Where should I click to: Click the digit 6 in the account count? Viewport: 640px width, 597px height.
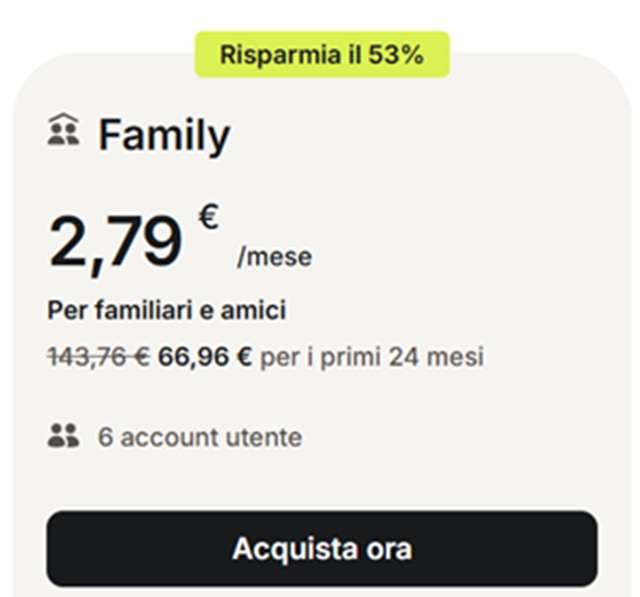click(x=104, y=437)
